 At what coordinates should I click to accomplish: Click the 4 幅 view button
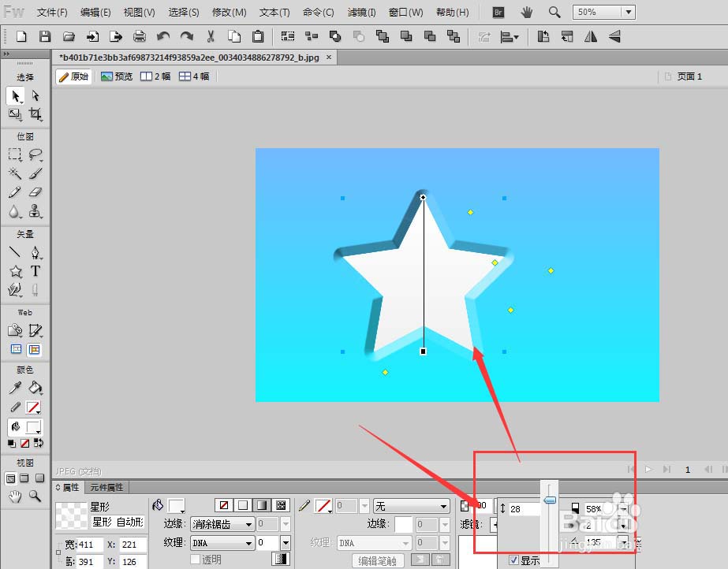[x=195, y=76]
